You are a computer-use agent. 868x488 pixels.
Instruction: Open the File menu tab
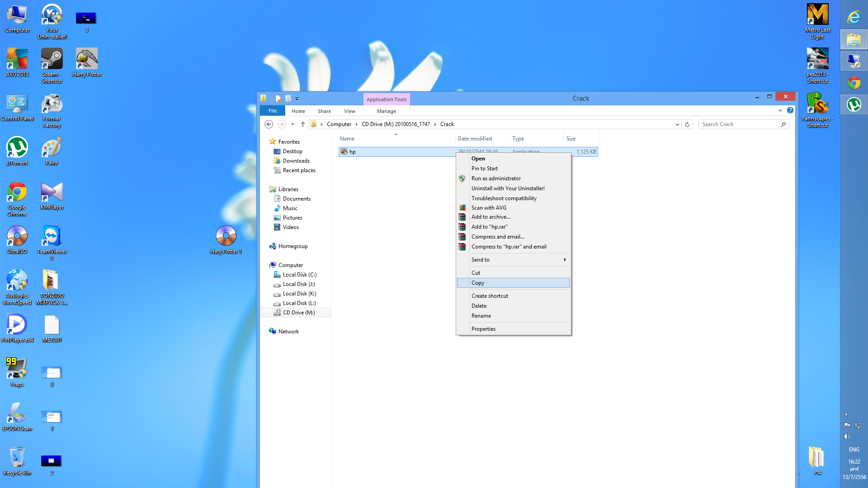[273, 111]
